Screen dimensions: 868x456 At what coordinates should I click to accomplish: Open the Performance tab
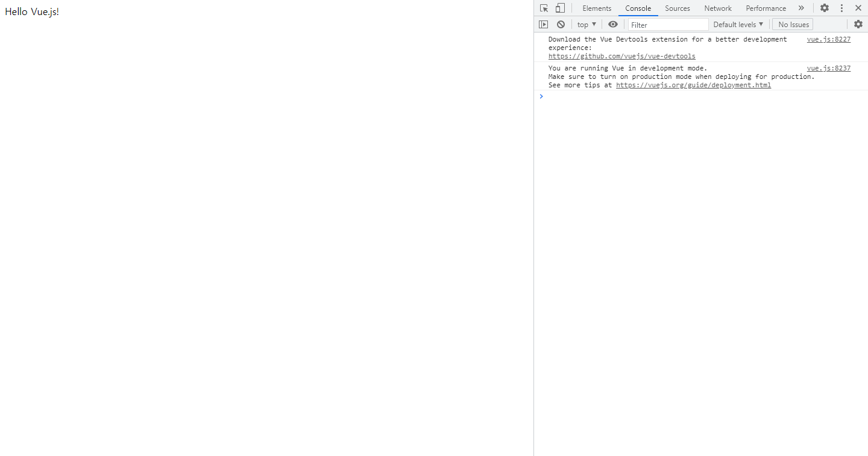[766, 8]
